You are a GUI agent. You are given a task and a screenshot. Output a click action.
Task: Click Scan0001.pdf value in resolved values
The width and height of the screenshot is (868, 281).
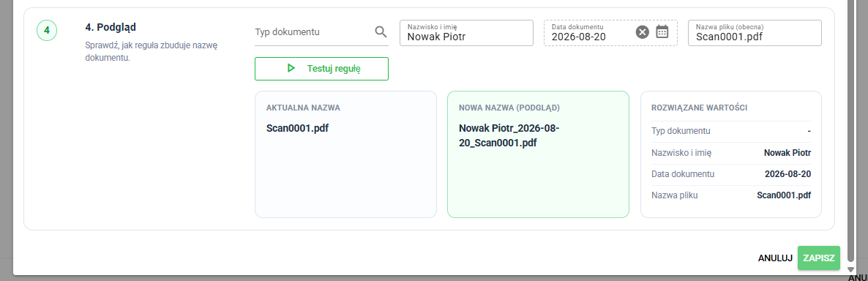click(x=784, y=195)
